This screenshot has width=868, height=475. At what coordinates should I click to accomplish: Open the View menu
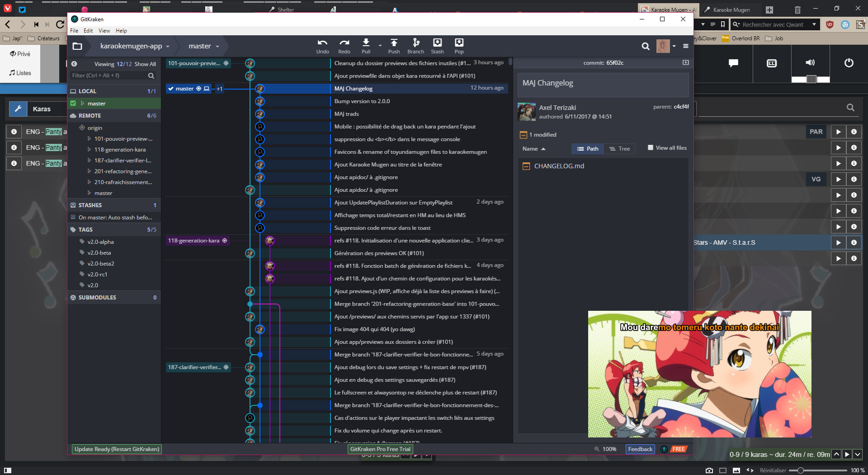[104, 31]
